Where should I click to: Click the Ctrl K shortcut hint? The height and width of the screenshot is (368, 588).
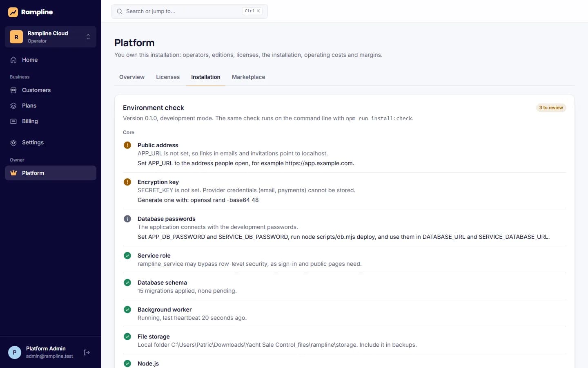click(252, 11)
